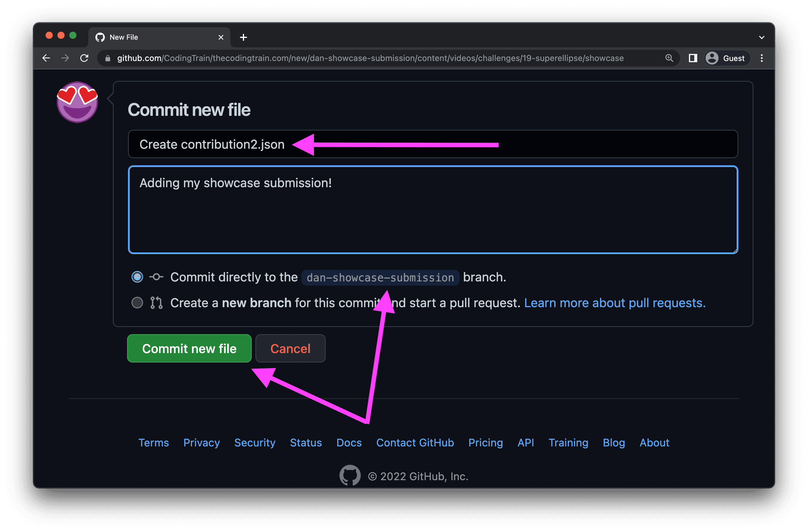The height and width of the screenshot is (532, 808).
Task: Select Commit directly to the branch radio
Action: (137, 277)
